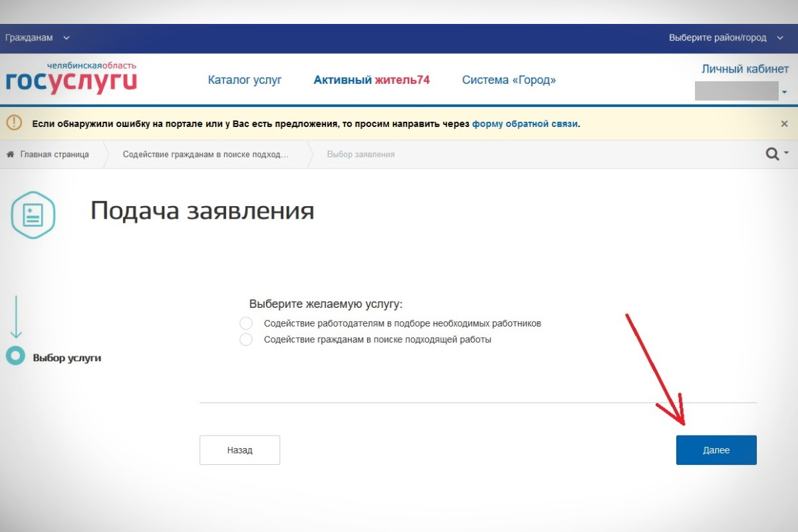This screenshot has width=798, height=532.
Task: Open the search magnifier icon
Action: click(772, 154)
